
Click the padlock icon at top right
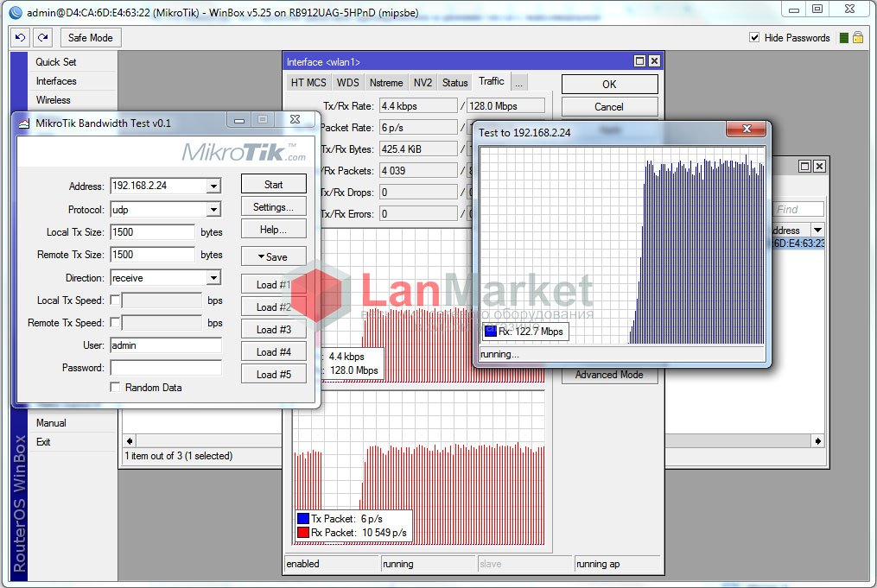858,38
